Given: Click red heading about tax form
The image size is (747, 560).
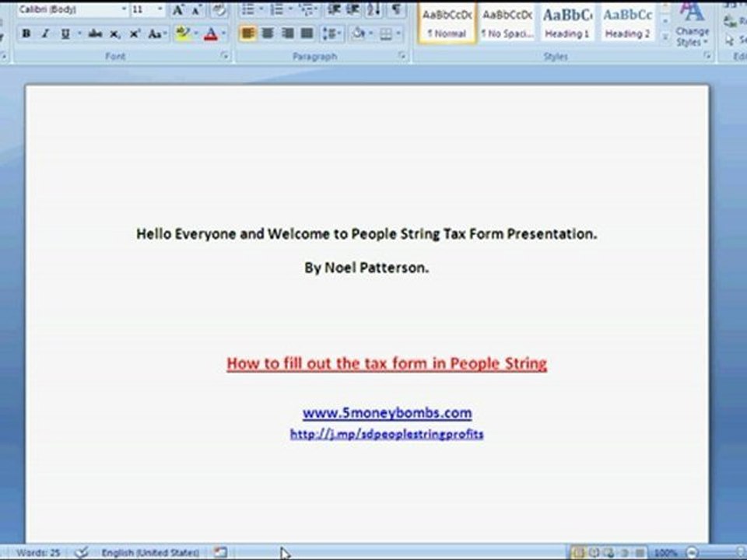Looking at the screenshot, I should click(x=387, y=363).
